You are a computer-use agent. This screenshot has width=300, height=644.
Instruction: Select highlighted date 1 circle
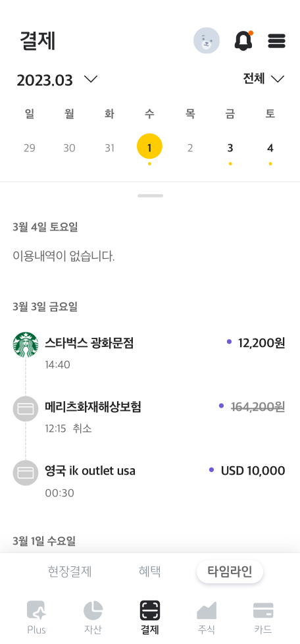coord(149,146)
